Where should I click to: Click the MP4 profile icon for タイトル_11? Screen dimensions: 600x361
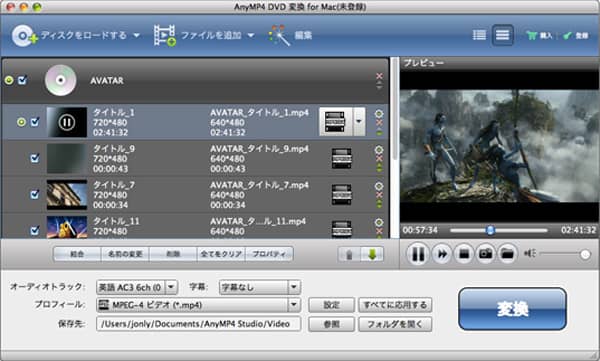pyautogui.click(x=342, y=229)
